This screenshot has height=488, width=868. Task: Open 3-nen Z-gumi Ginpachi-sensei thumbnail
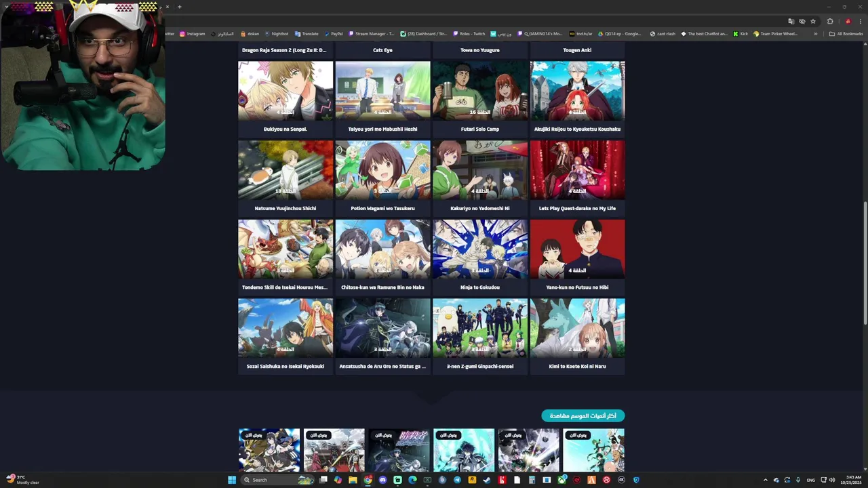(480, 328)
